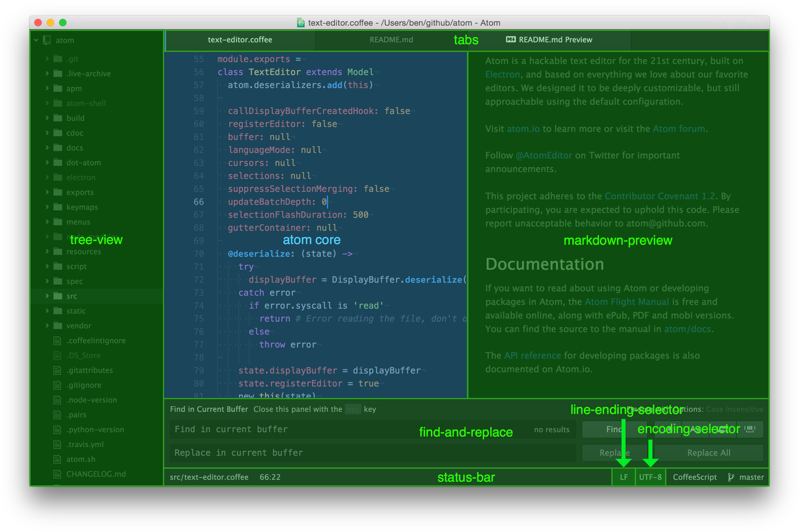Switch to README.md Preview tab
The image size is (799, 532).
(x=555, y=40)
